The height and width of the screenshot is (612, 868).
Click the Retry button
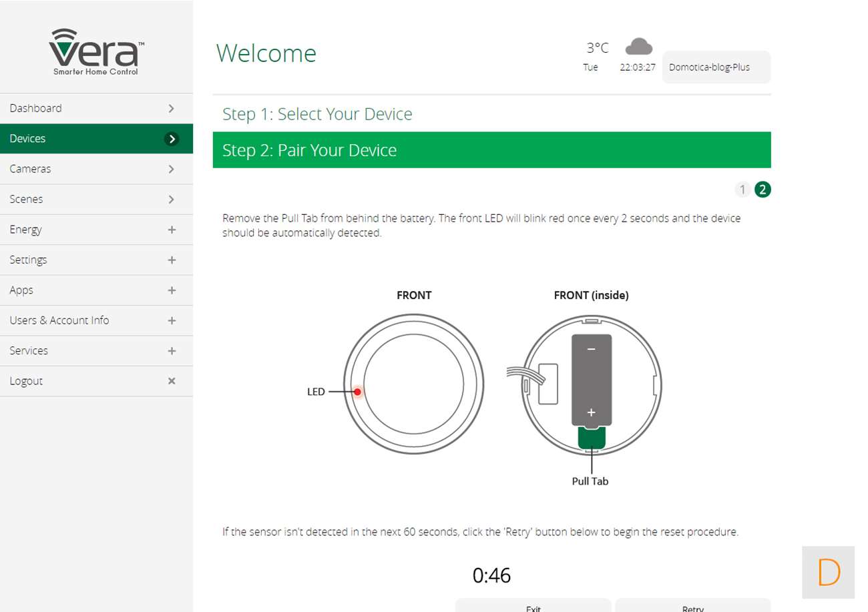click(x=692, y=606)
